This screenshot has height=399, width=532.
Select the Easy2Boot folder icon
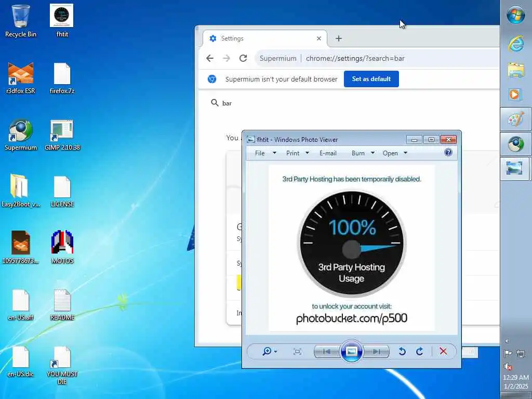[21, 191]
